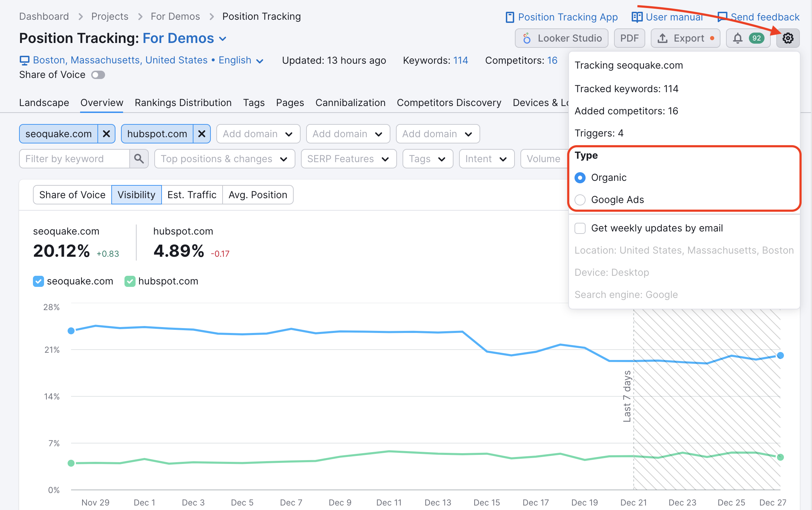Open the SERP Features filter dropdown

(349, 159)
